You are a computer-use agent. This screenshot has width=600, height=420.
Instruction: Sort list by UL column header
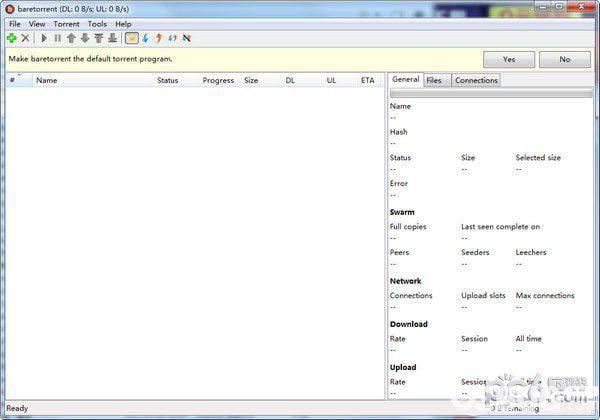pyautogui.click(x=340, y=80)
